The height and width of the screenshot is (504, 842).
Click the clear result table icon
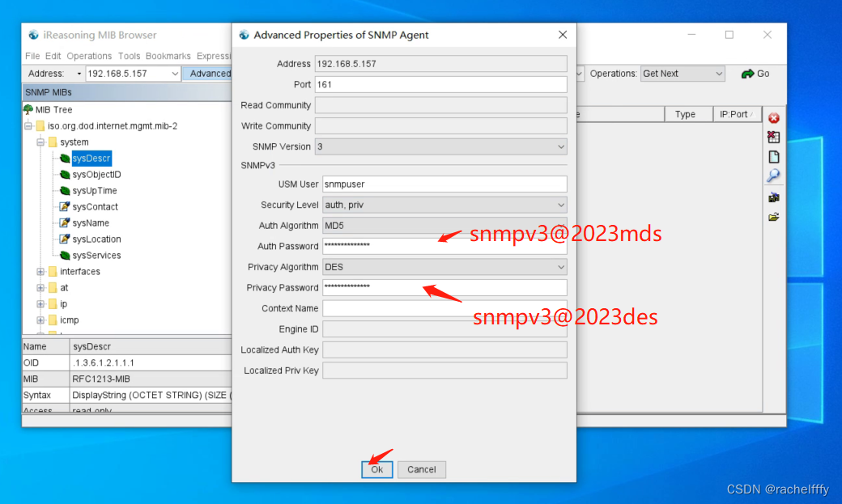click(774, 137)
